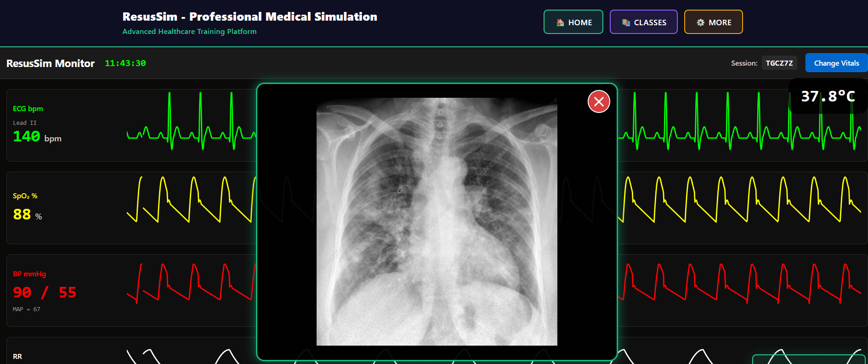Click the Lead II label under ECG

point(25,123)
